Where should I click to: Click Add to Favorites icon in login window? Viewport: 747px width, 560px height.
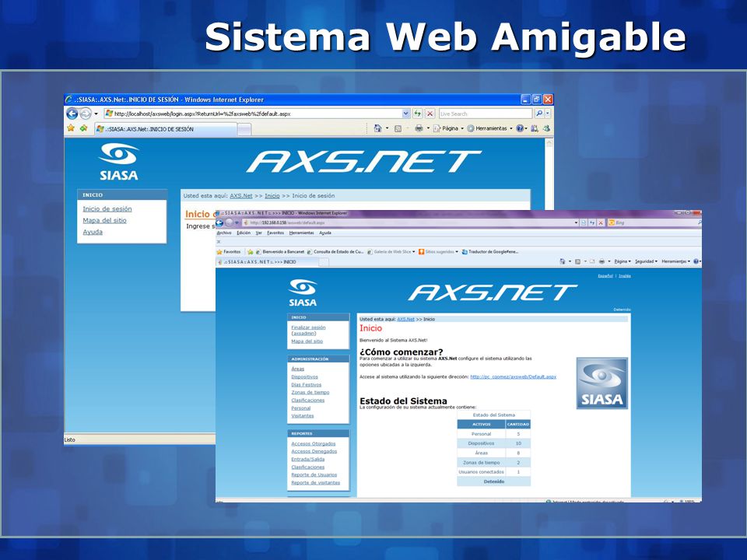[84, 128]
